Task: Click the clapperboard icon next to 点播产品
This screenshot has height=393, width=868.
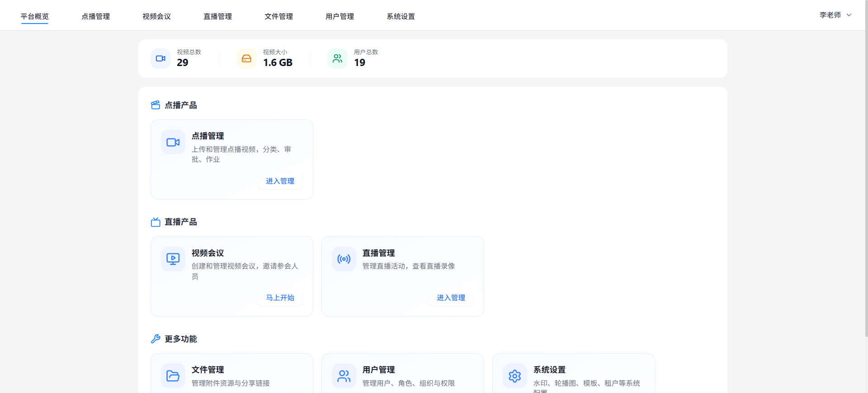Action: click(156, 105)
